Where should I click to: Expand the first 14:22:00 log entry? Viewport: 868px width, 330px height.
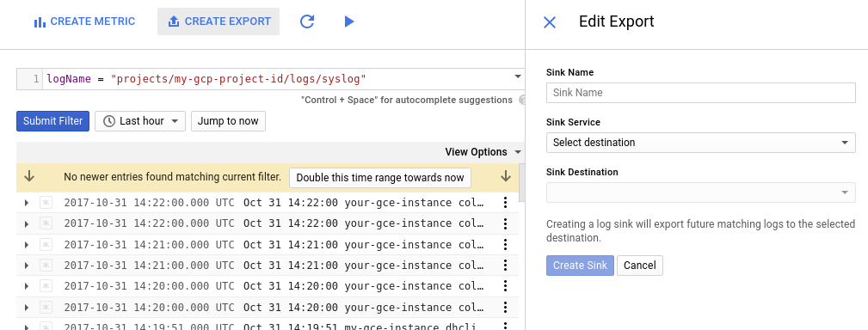[26, 203]
